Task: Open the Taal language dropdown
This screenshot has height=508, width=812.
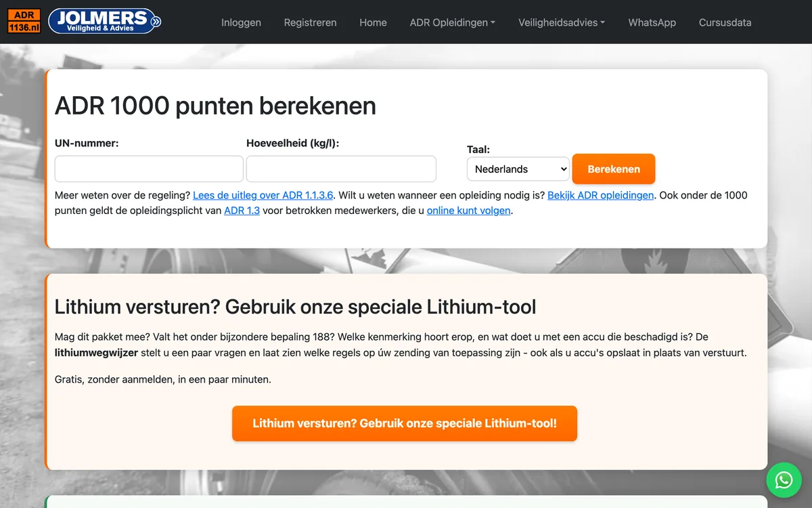Action: (518, 169)
